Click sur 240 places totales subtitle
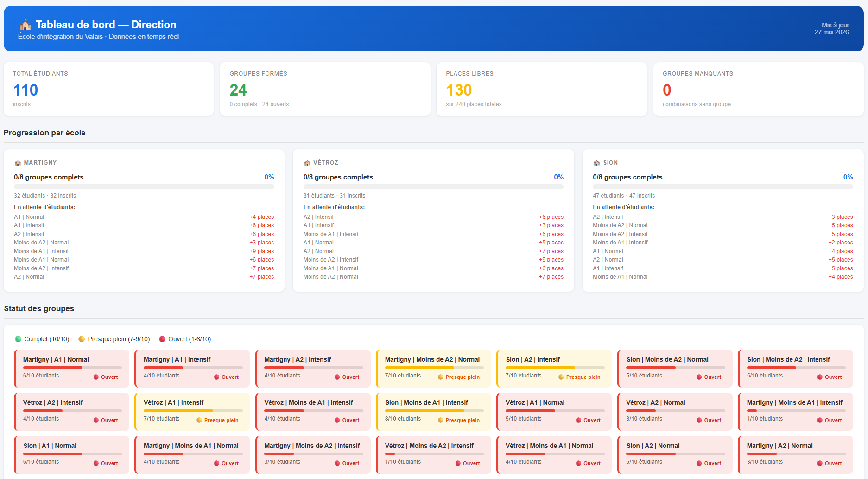 (474, 104)
